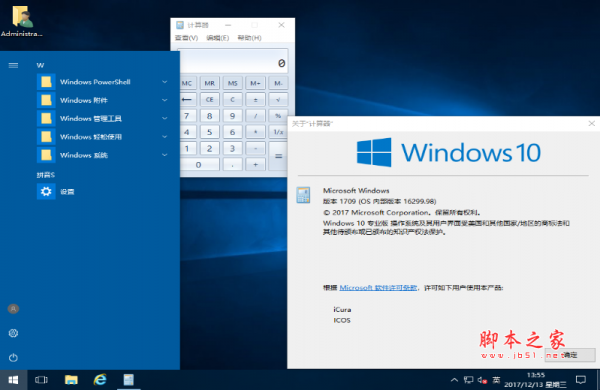The image size is (600, 390).
Task: Click the 确定 button in About dialog
Action: [570, 355]
